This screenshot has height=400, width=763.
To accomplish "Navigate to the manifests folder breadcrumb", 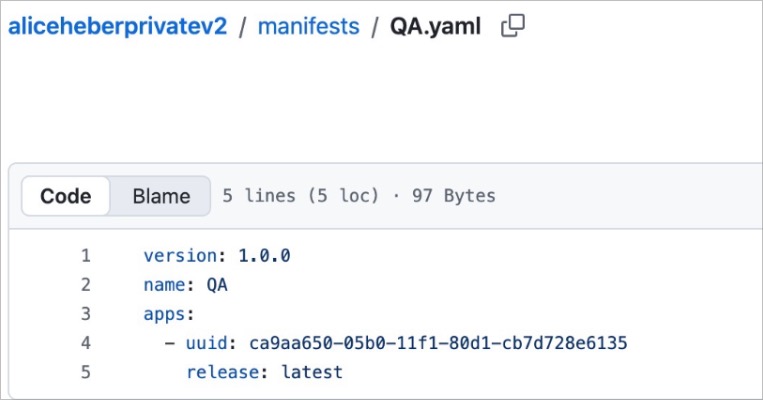I will click(308, 27).
